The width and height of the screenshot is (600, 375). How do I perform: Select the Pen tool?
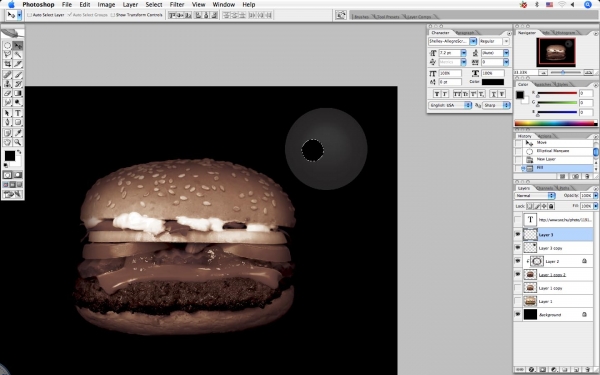[x=7, y=122]
